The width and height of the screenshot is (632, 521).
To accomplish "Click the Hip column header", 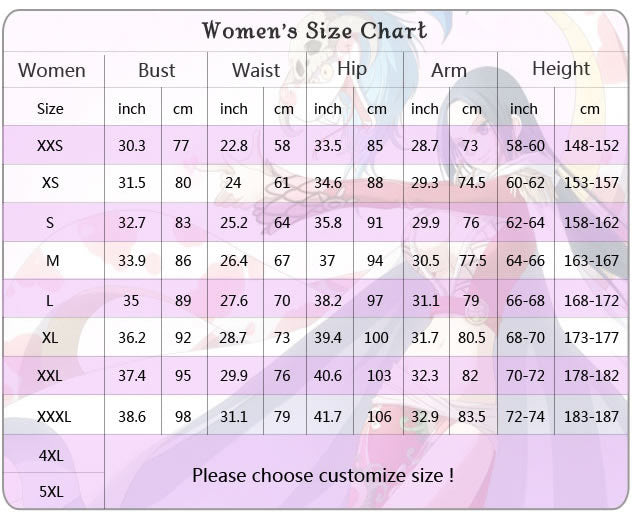I will 352,68.
